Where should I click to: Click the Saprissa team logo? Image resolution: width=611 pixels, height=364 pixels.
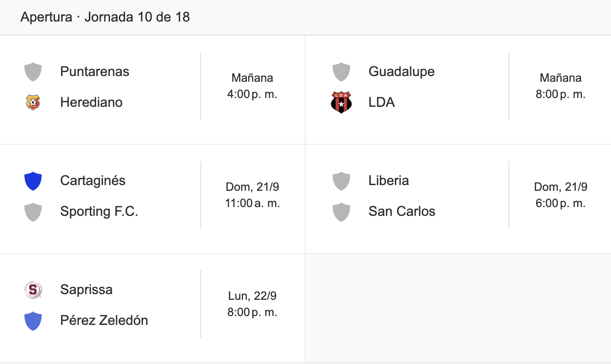click(x=33, y=290)
